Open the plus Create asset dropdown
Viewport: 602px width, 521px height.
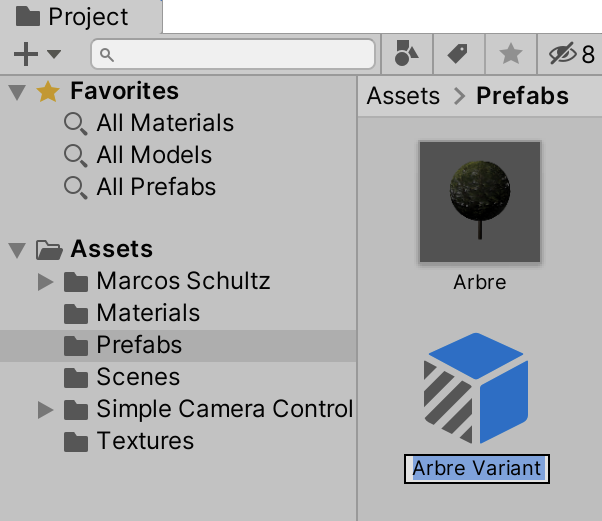pyautogui.click(x=37, y=54)
